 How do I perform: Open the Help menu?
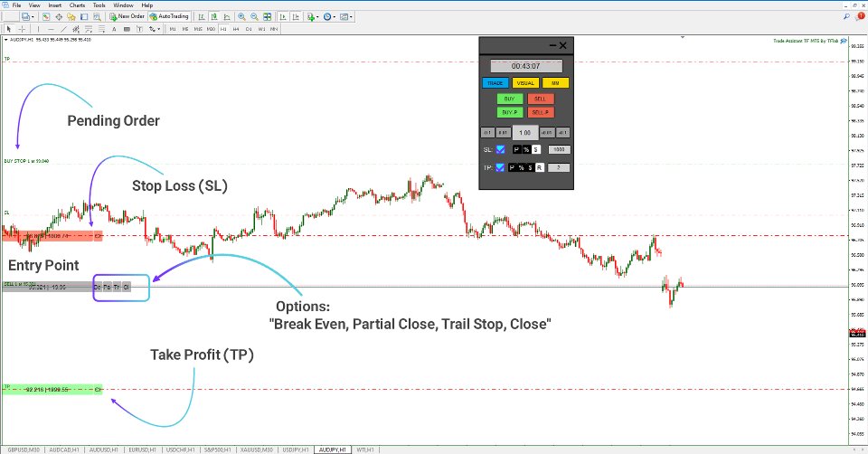point(146,5)
